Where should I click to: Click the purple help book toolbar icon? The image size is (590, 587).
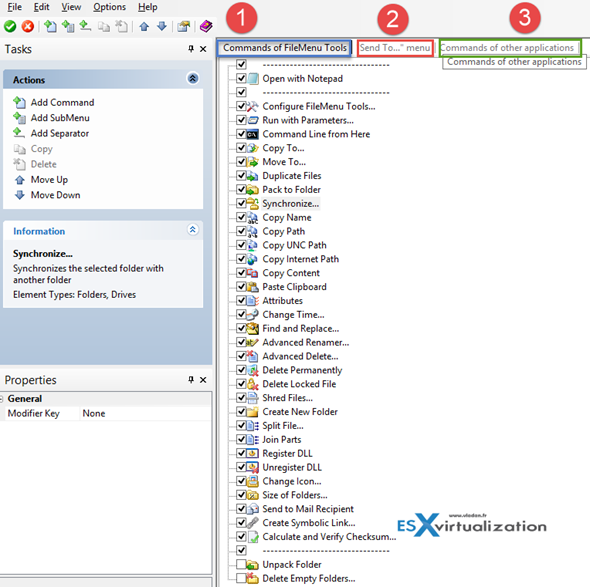pyautogui.click(x=206, y=26)
